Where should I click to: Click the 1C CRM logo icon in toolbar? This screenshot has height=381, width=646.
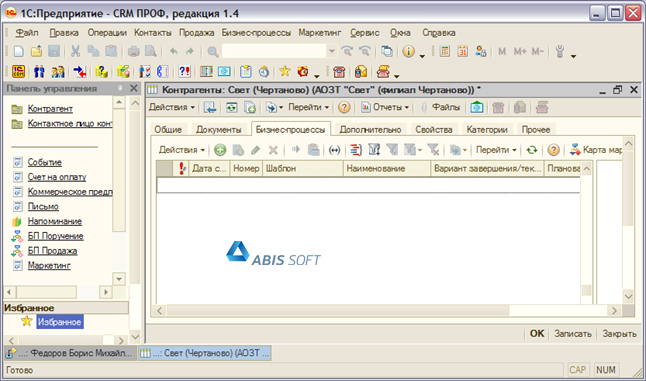point(19,72)
